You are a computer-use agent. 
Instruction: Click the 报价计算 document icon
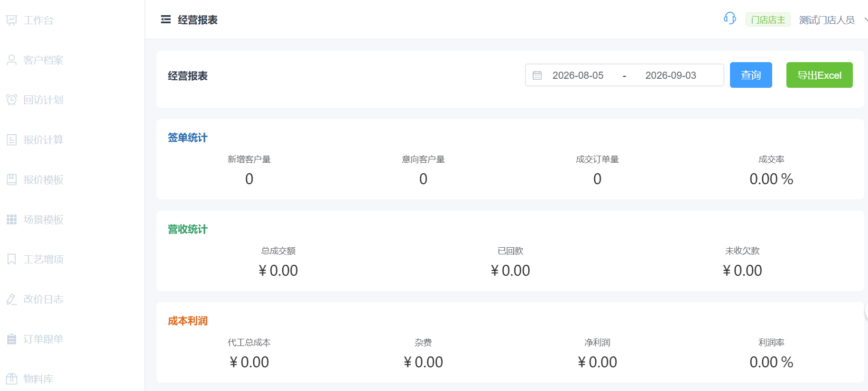pos(11,140)
